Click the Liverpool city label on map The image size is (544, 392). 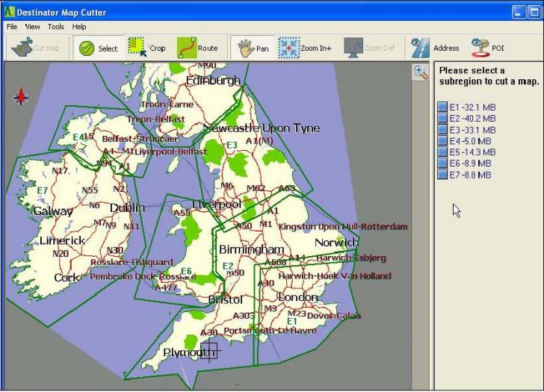217,204
